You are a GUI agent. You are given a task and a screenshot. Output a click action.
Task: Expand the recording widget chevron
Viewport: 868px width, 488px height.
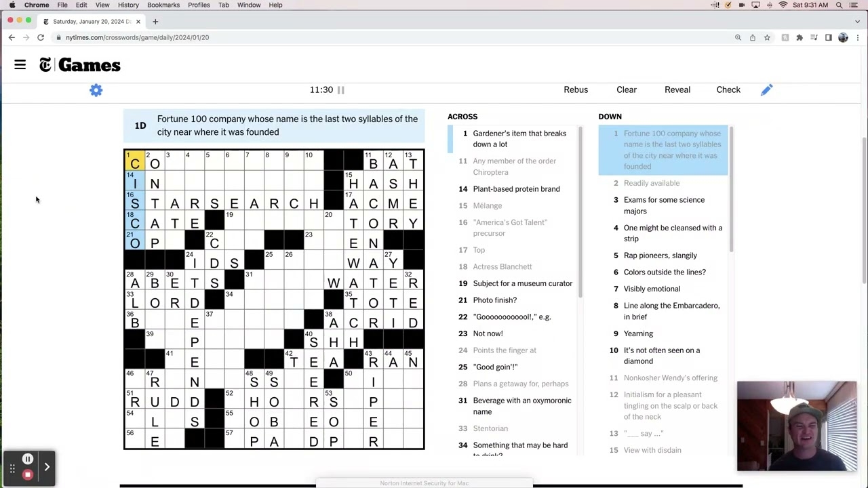pos(47,466)
